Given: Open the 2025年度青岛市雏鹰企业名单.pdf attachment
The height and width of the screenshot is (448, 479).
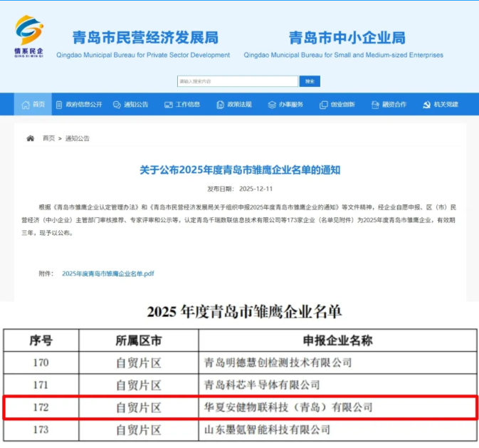Looking at the screenshot, I should pos(108,273).
